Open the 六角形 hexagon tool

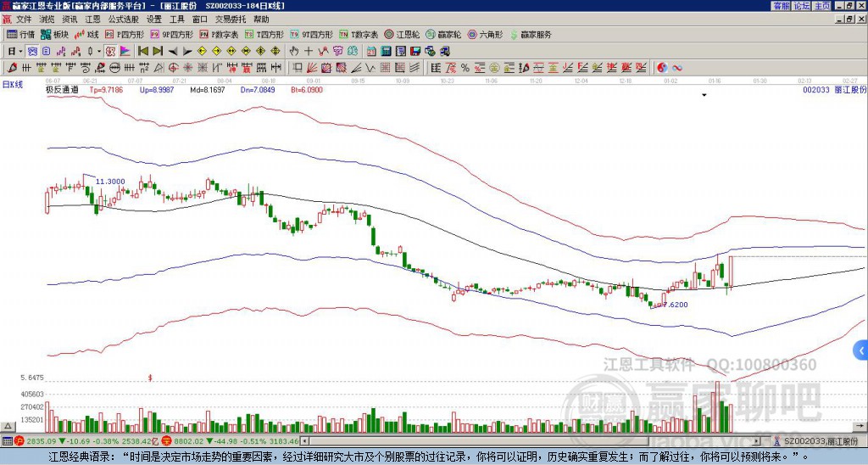coord(486,34)
